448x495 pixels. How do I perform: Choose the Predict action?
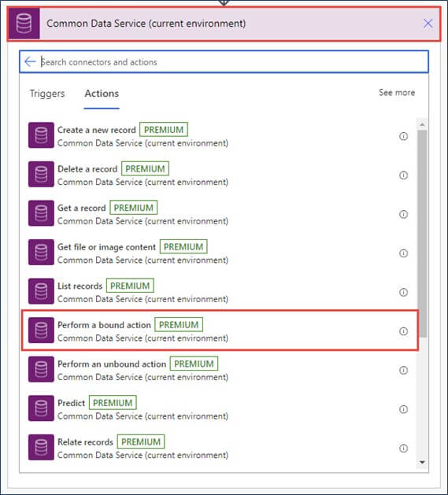click(x=220, y=408)
